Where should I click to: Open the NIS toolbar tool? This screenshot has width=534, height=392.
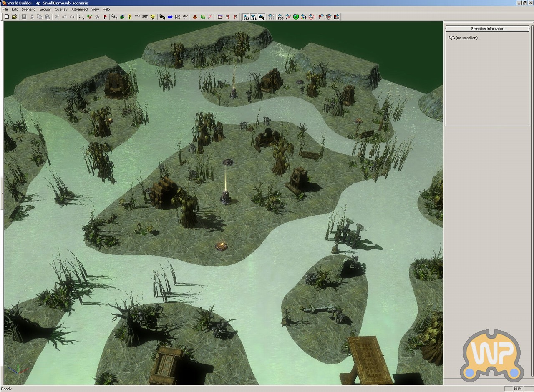pos(178,17)
